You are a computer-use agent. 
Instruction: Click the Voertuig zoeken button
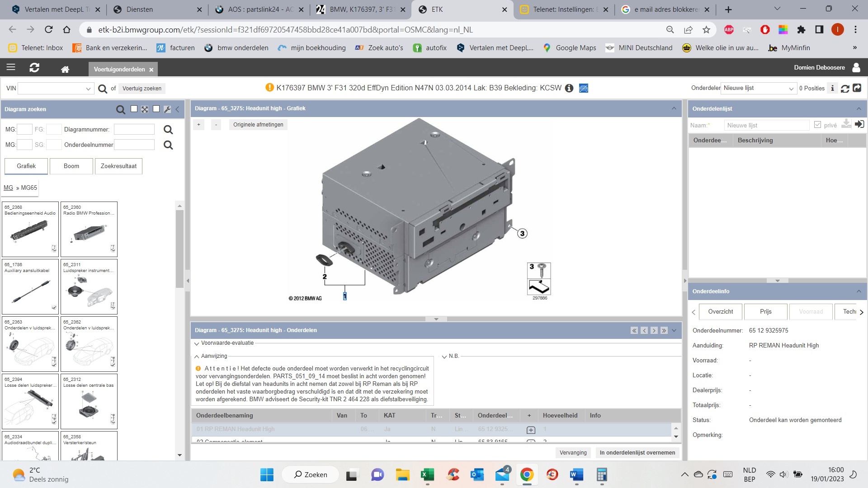click(142, 89)
